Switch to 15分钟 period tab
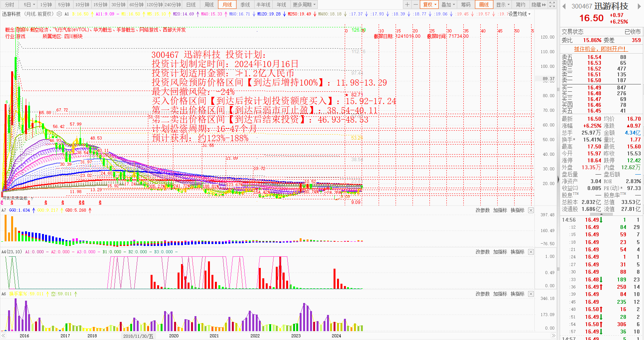 pyautogui.click(x=100, y=5)
